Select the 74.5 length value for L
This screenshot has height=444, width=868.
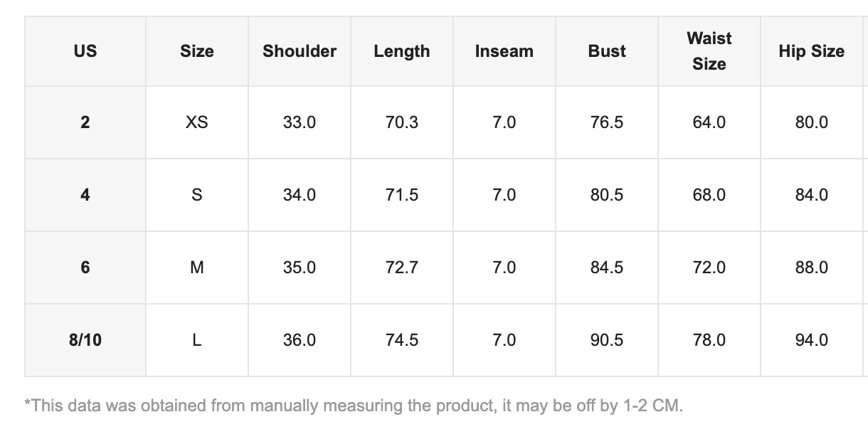tap(402, 340)
